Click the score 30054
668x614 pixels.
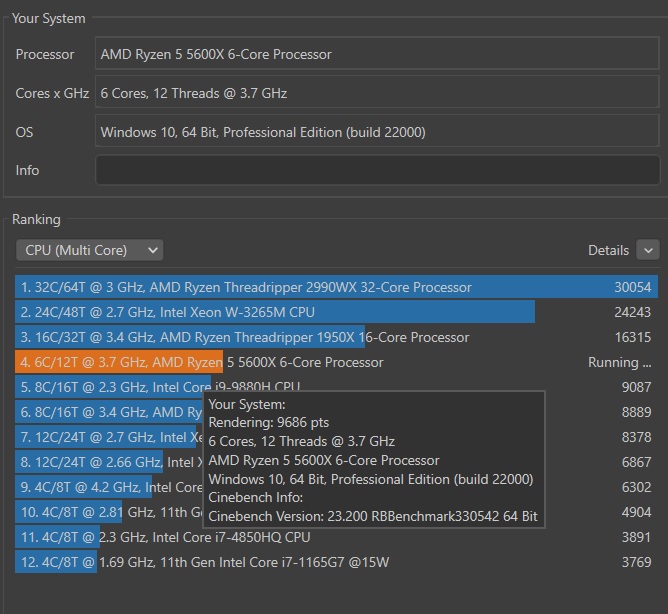point(632,287)
